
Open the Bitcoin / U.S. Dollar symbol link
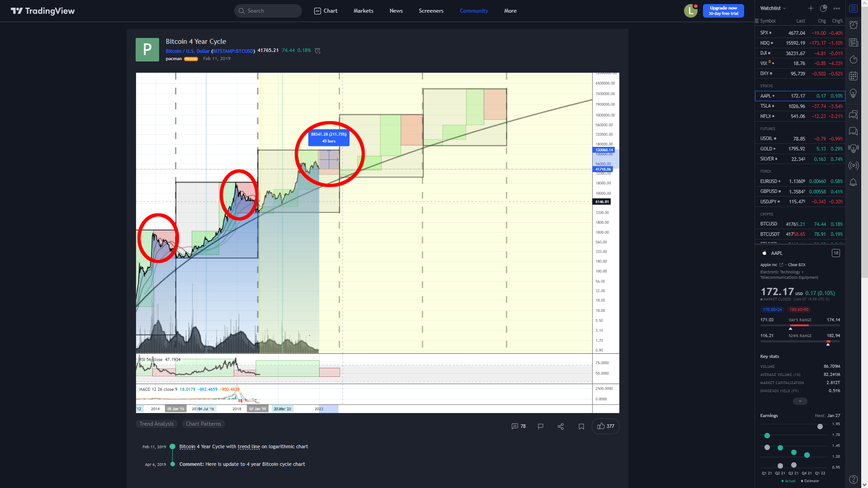tap(187, 51)
